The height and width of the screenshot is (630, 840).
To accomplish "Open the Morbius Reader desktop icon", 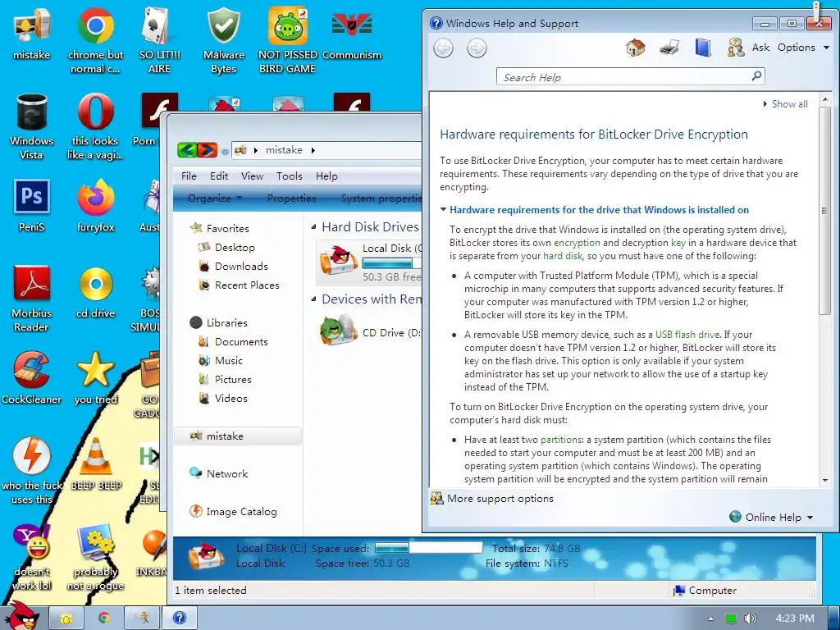I will (32, 299).
